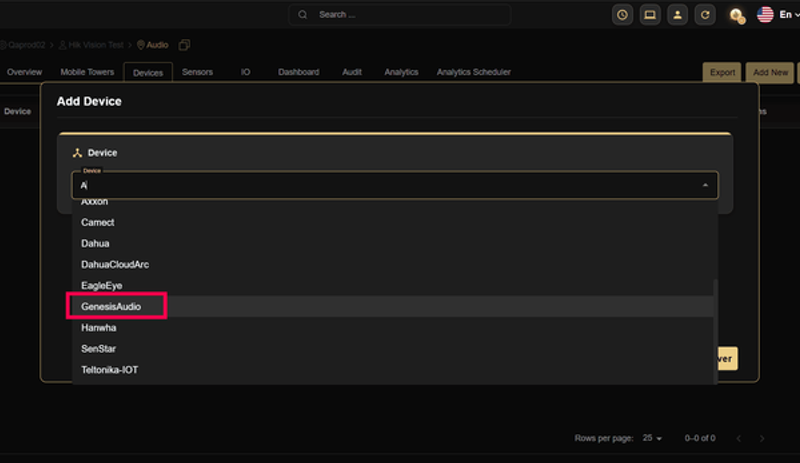Click the top Search field

(399, 14)
